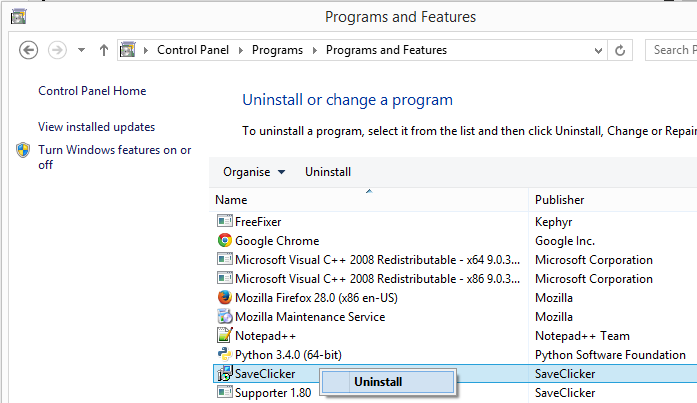Click the Mozilla Maintenance Service icon
The image size is (697, 403).
(225, 316)
